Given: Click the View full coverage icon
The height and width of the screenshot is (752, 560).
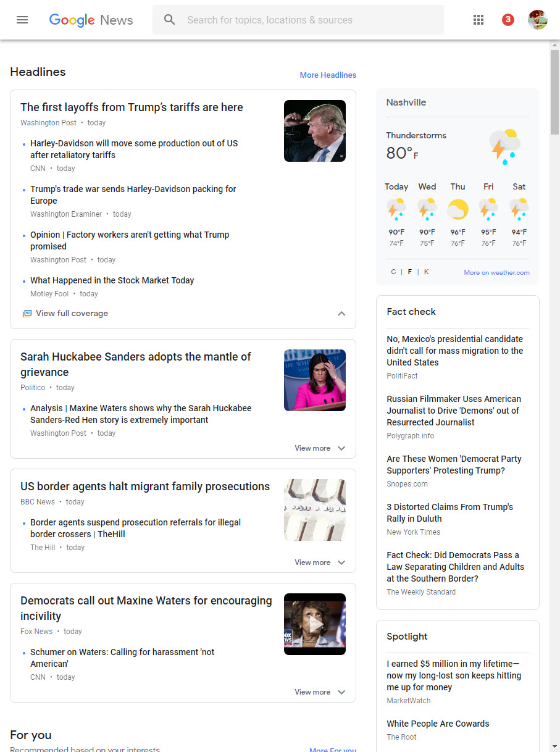Looking at the screenshot, I should coord(27,314).
